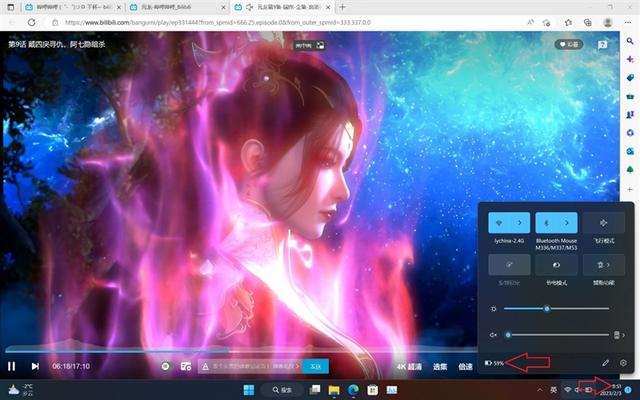
Task: Open the episode selection (选集) menu
Action: coord(440,367)
